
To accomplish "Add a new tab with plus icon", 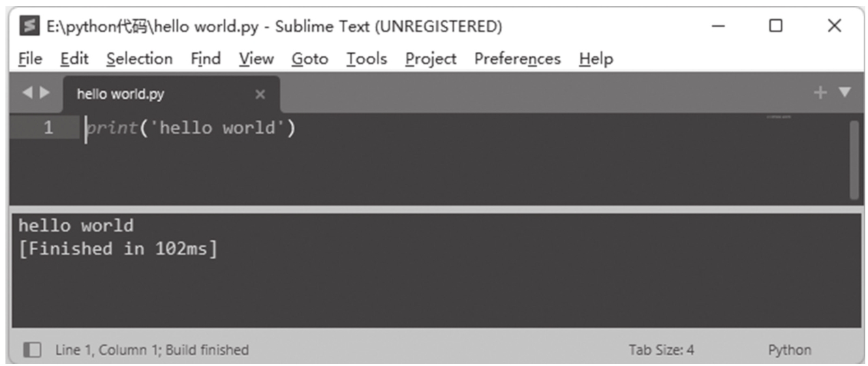I will pos(821,93).
